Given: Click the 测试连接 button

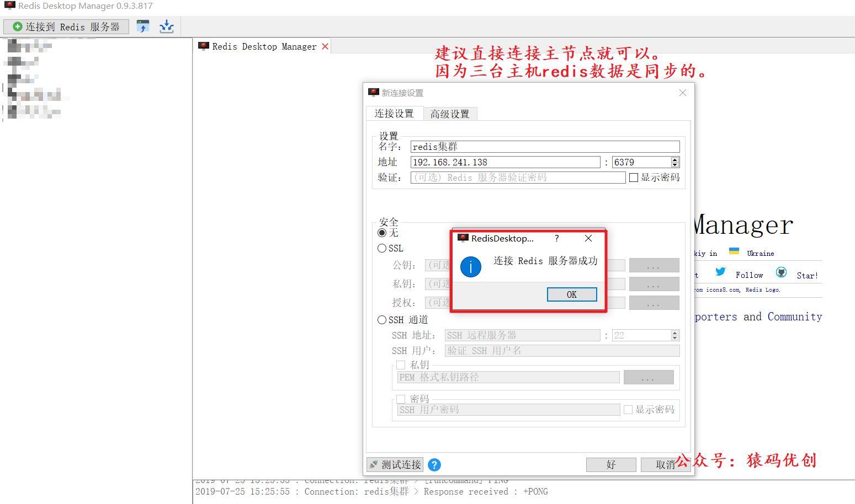Looking at the screenshot, I should point(395,465).
